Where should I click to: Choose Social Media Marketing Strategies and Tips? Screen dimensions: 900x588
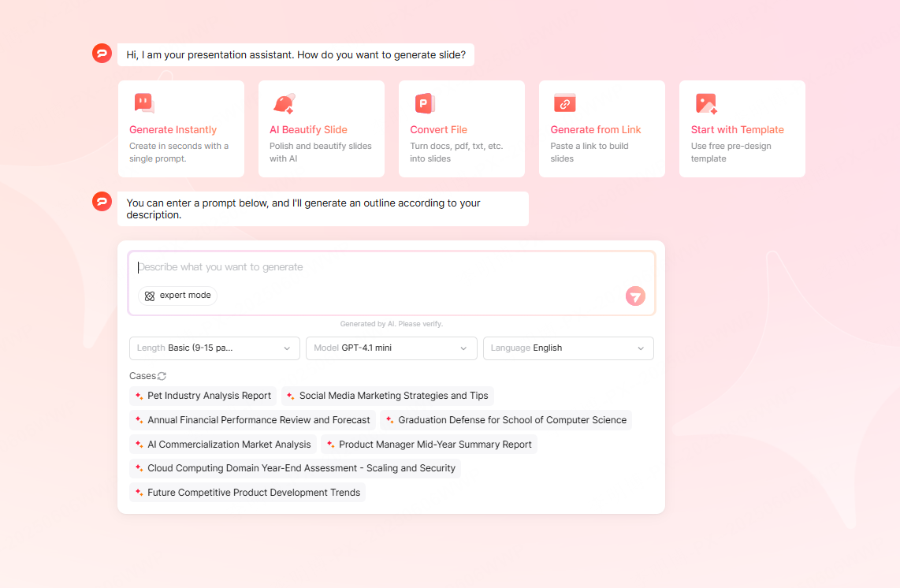[387, 396]
